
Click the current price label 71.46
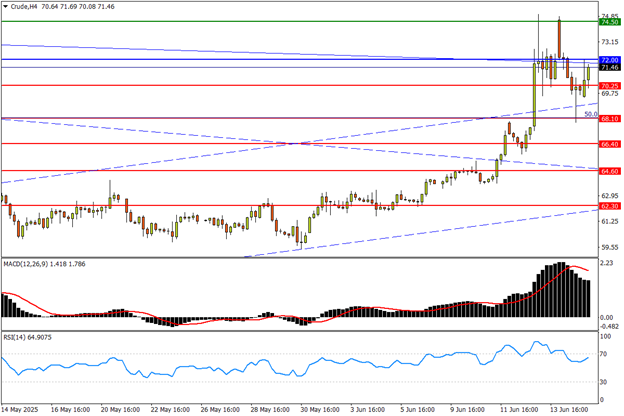click(x=610, y=68)
